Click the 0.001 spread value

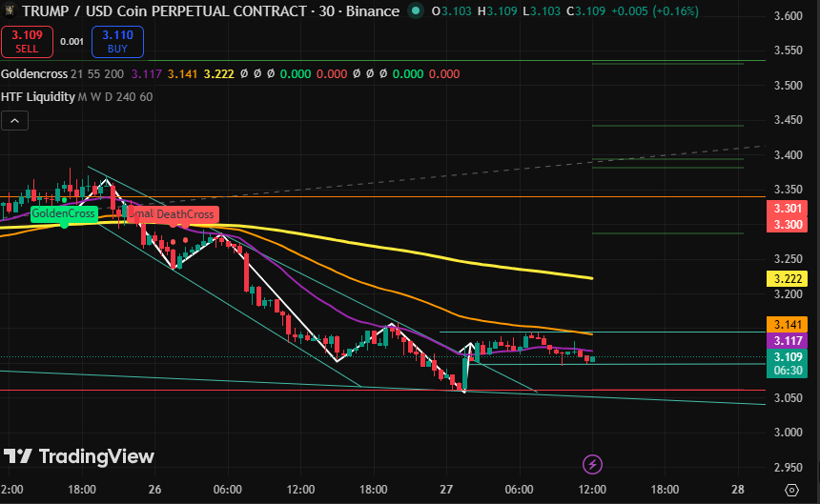tap(72, 42)
